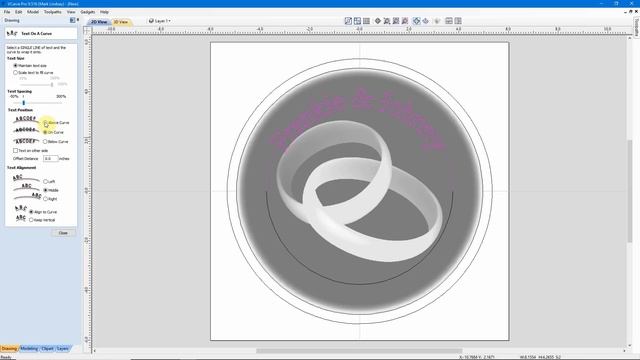Switch to the 3D View tab
The width and height of the screenshot is (640, 360).
click(121, 22)
